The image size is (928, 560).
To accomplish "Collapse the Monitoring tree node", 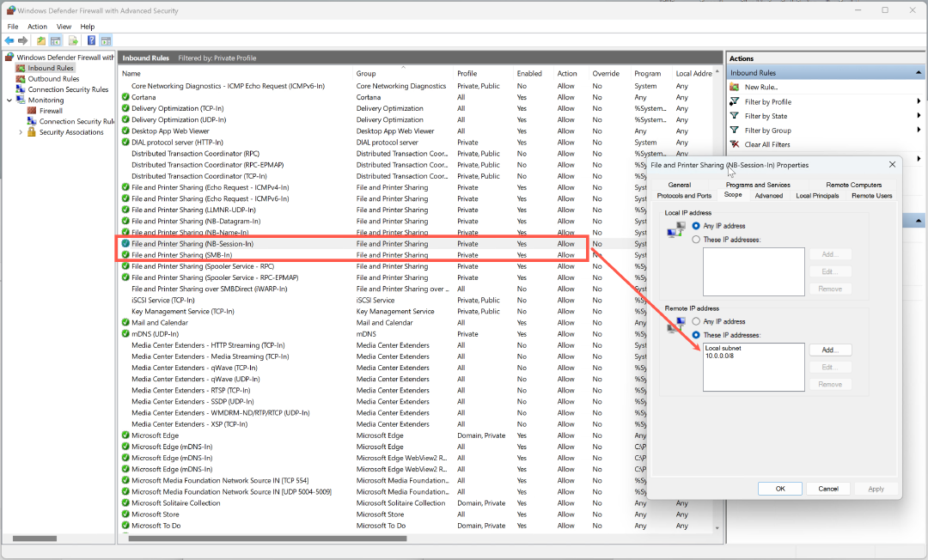I will click(x=9, y=100).
